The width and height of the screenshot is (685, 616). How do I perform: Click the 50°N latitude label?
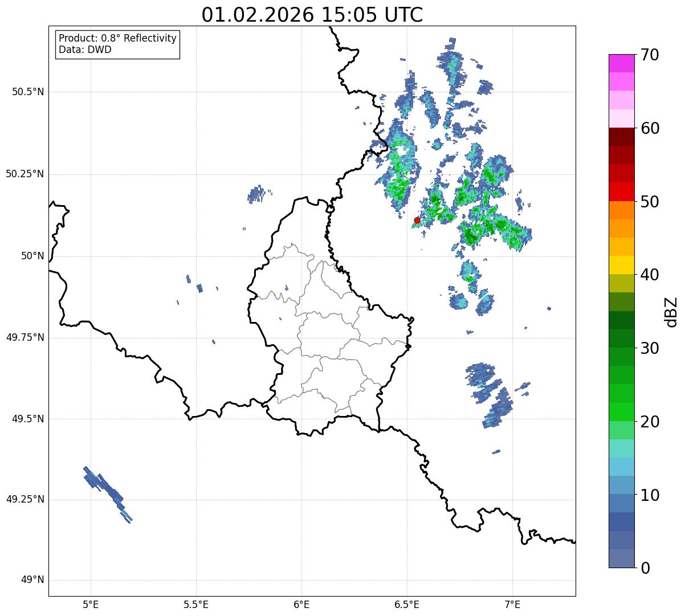32,256
